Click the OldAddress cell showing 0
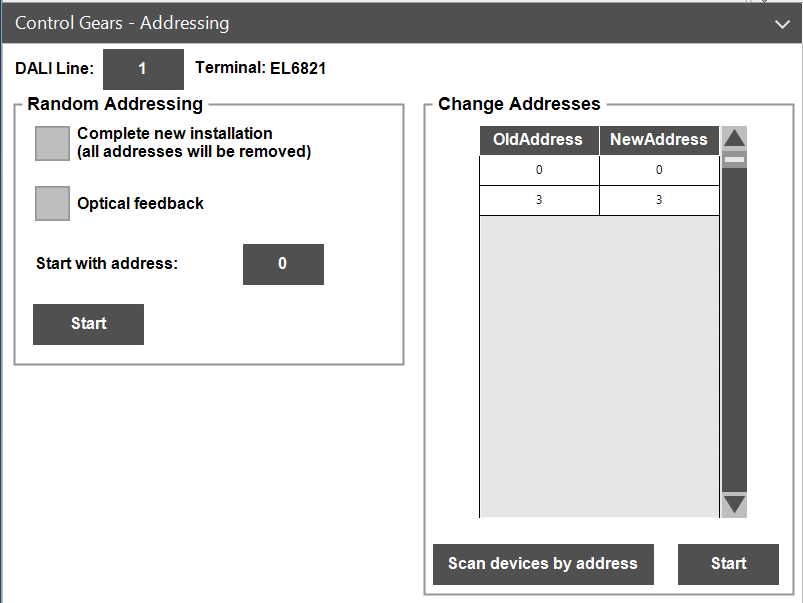This screenshot has width=803, height=603. (538, 169)
